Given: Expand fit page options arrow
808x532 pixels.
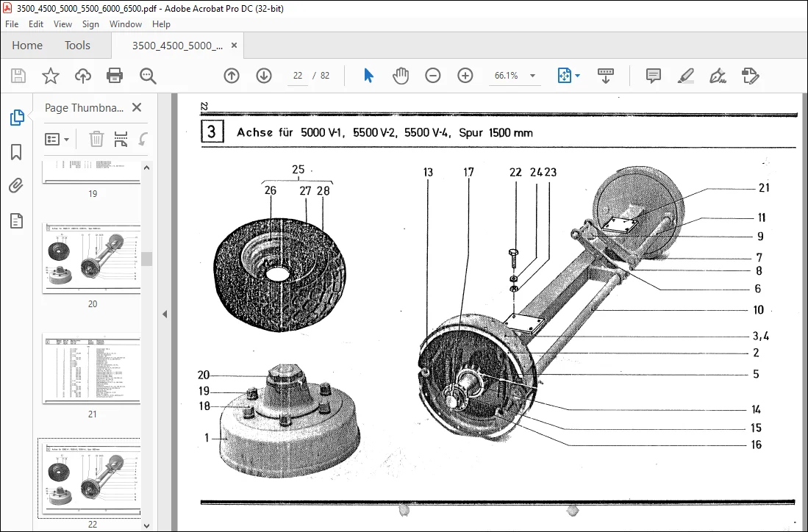Looking at the screenshot, I should coord(578,76).
